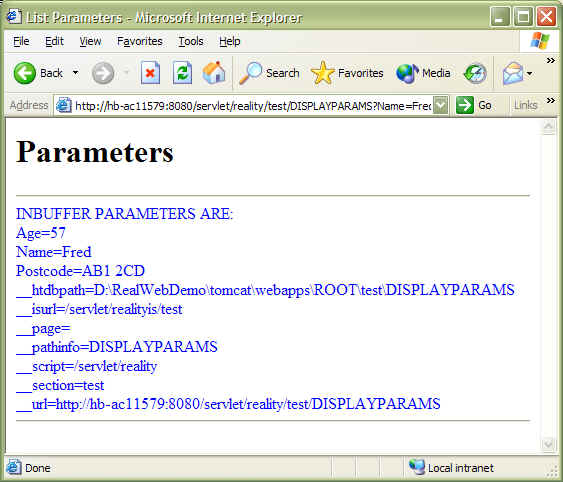
Task: Click the green Go button
Action: (474, 105)
